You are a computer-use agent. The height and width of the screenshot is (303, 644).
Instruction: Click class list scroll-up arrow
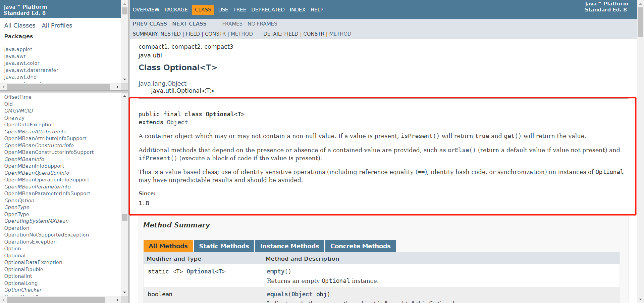(x=124, y=96)
